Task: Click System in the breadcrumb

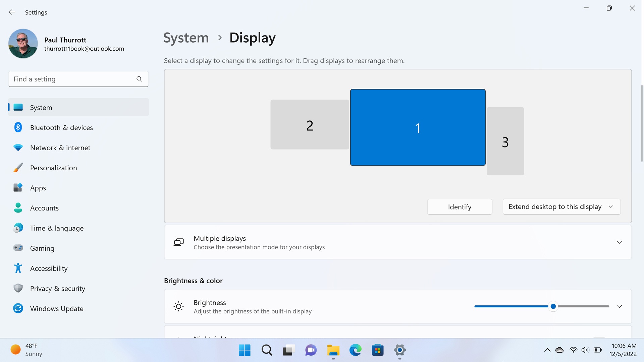Action: 186,38
